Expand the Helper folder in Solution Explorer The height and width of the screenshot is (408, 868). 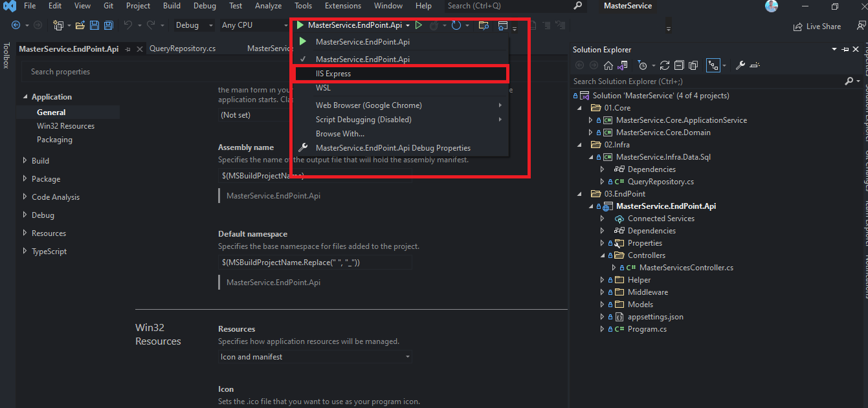(603, 280)
